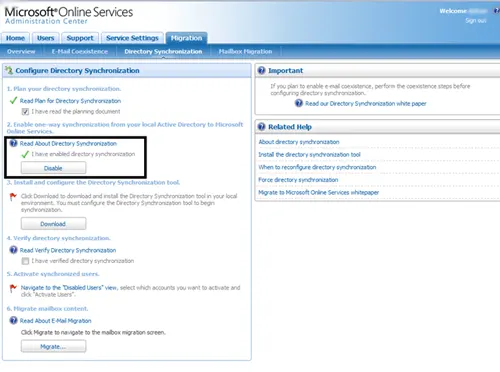This screenshot has height=372, width=500.
Task: Click help icon beside Read About E-Mail Migration
Action: pyautogui.click(x=13, y=321)
